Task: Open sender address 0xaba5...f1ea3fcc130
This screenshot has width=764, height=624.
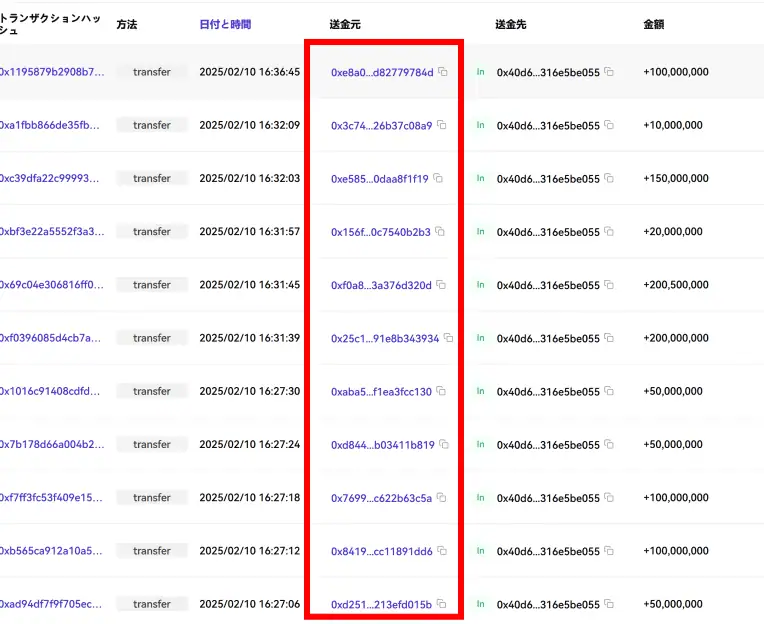Action: 381,392
